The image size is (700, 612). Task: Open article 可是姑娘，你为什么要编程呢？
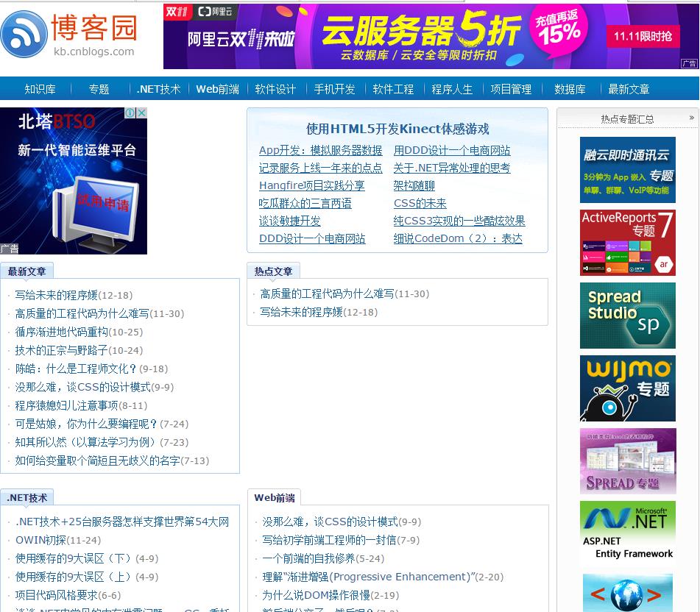point(87,424)
